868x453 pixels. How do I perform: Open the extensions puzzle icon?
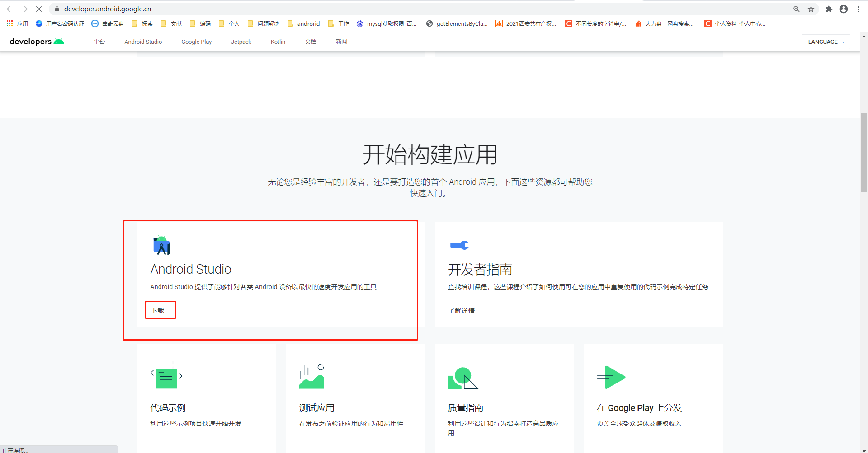829,9
